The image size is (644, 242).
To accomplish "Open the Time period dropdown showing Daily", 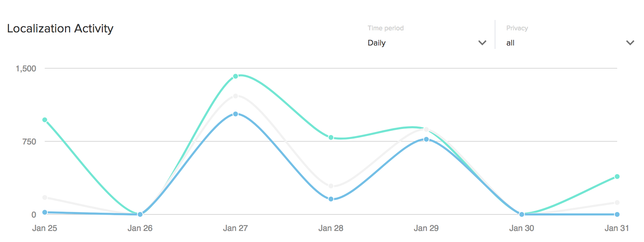I will point(427,43).
